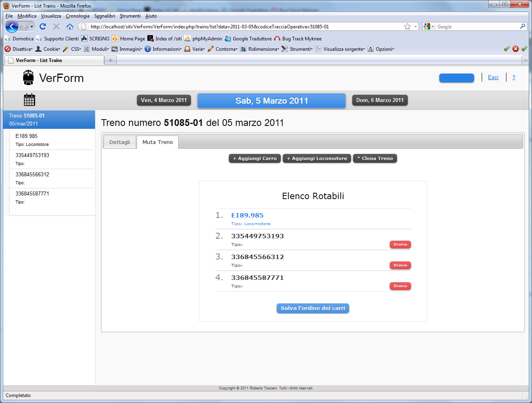Click the Aggiungi Locomotore button
This screenshot has height=403, width=532.
317,159
